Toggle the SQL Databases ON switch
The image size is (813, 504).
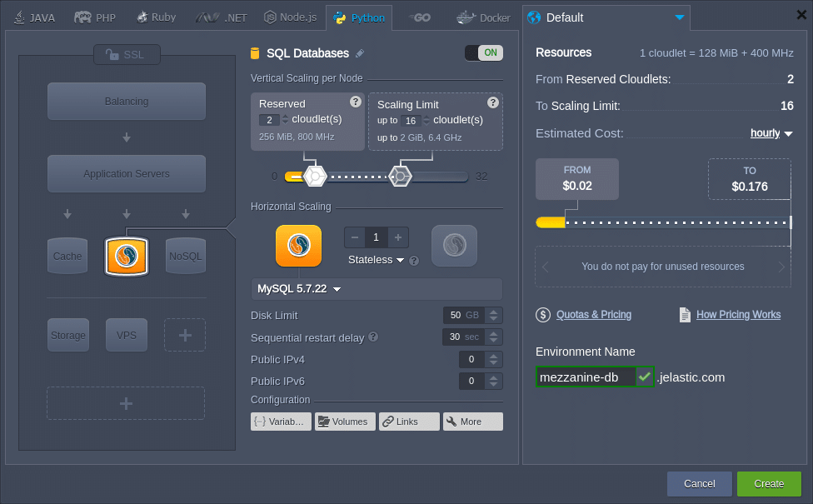coord(484,52)
